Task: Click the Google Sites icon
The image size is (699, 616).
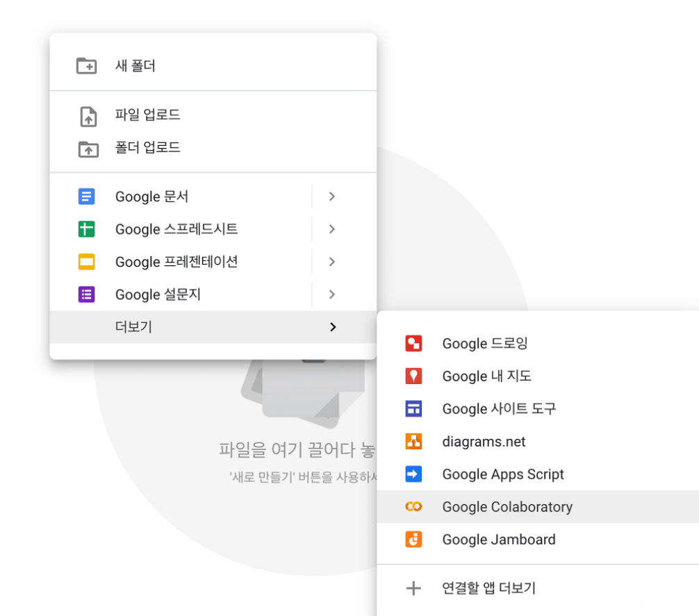Action: [413, 408]
